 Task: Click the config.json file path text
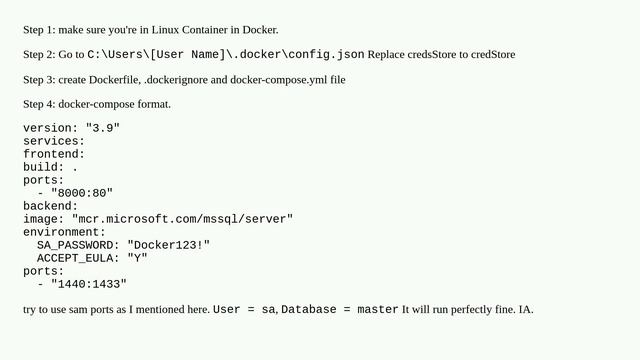[x=226, y=54]
